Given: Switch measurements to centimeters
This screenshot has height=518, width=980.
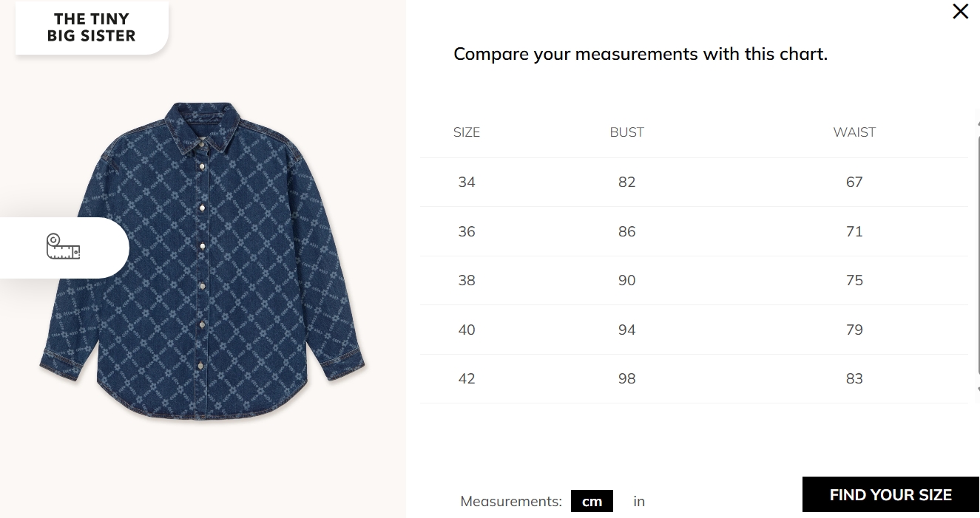Looking at the screenshot, I should coord(592,501).
